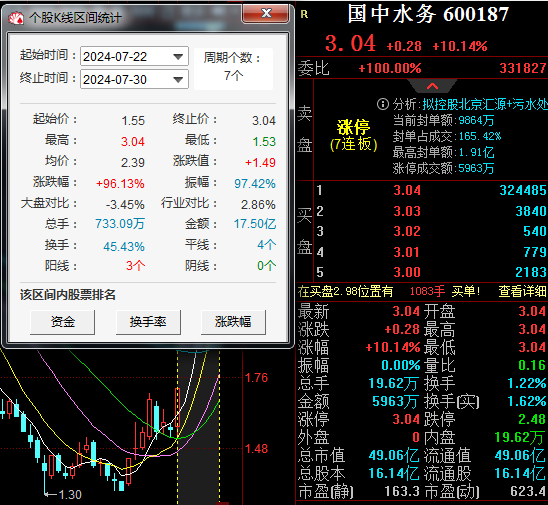The width and height of the screenshot is (548, 505).
Task: Click the 市盈(静) value 163.3
Action: (402, 491)
